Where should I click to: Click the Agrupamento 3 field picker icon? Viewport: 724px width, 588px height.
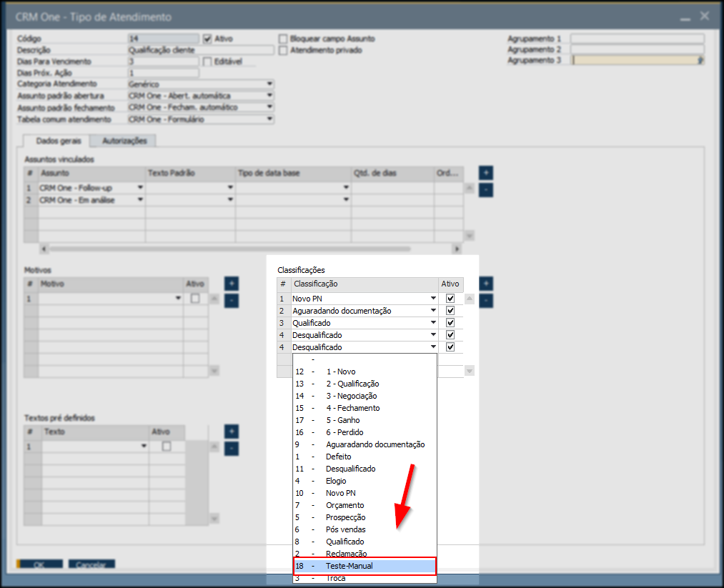click(700, 61)
